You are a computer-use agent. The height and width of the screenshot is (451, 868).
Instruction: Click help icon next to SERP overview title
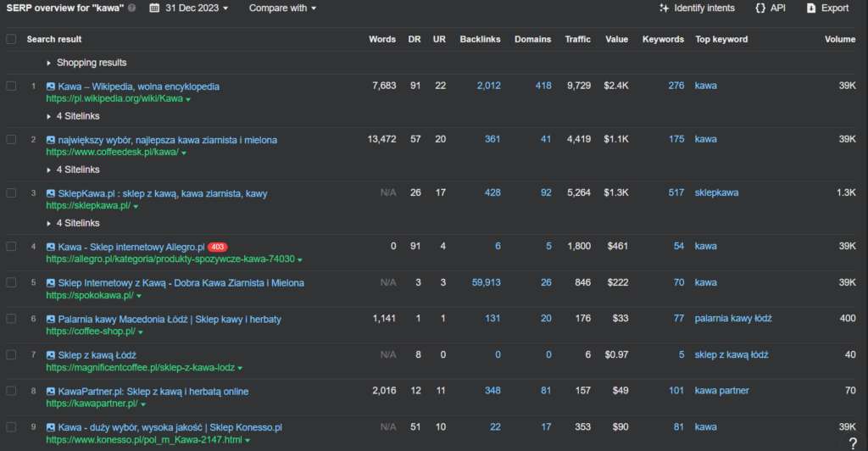tap(131, 8)
